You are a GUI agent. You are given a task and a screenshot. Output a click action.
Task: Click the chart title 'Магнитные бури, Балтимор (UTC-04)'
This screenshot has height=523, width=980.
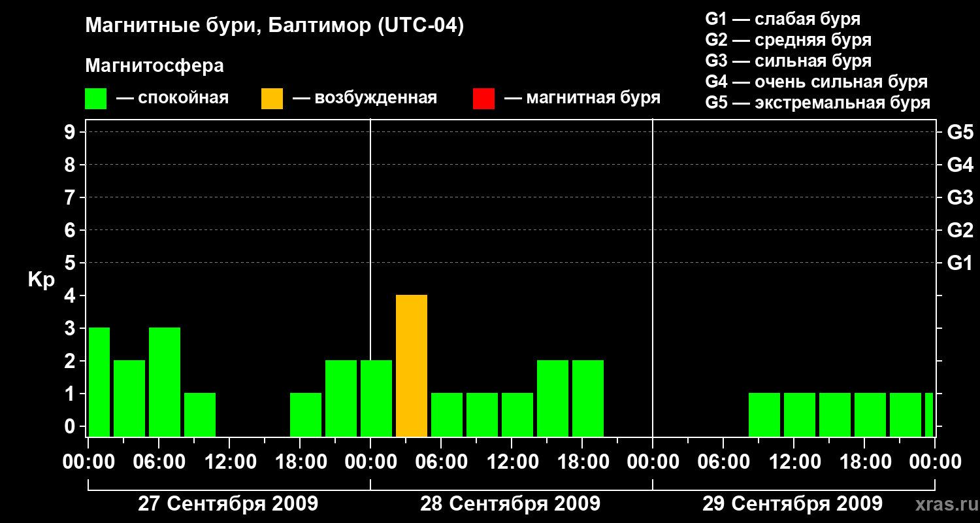[274, 26]
